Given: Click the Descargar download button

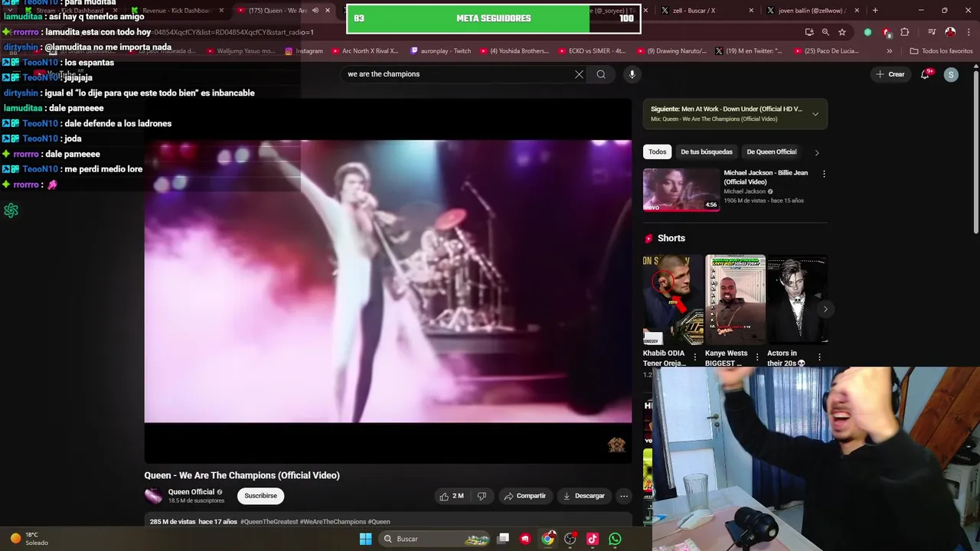Looking at the screenshot, I should click(x=584, y=496).
